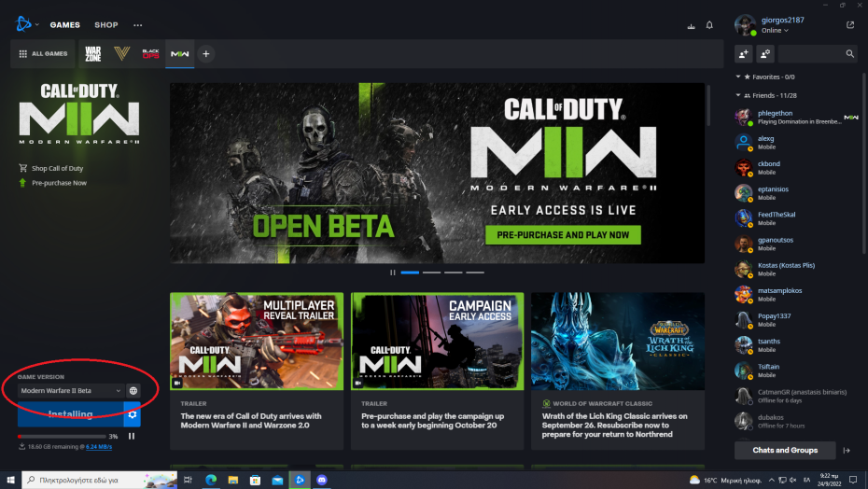The width and height of the screenshot is (868, 489).
Task: Select the second carousel slide indicator
Action: 432,272
